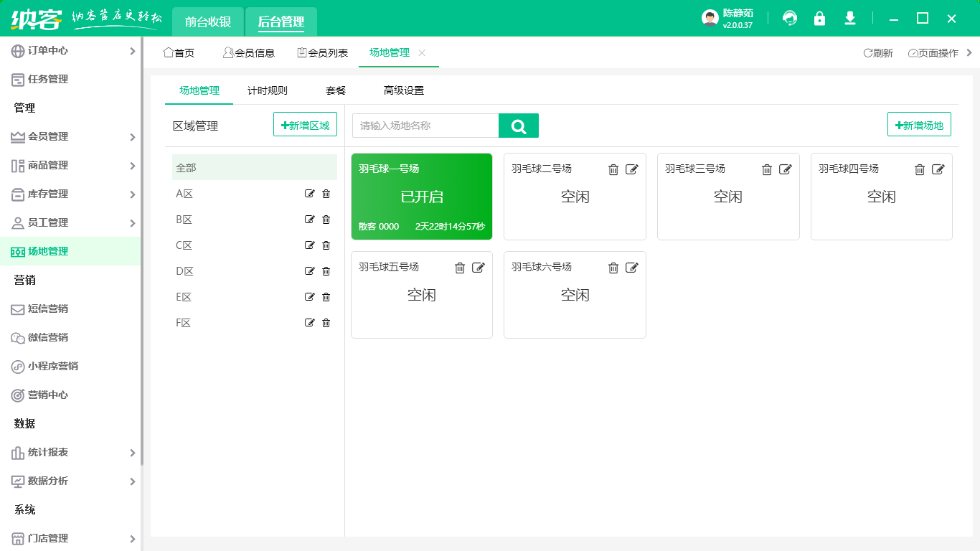Click the edit icon on 羽毛球三号场

point(786,169)
